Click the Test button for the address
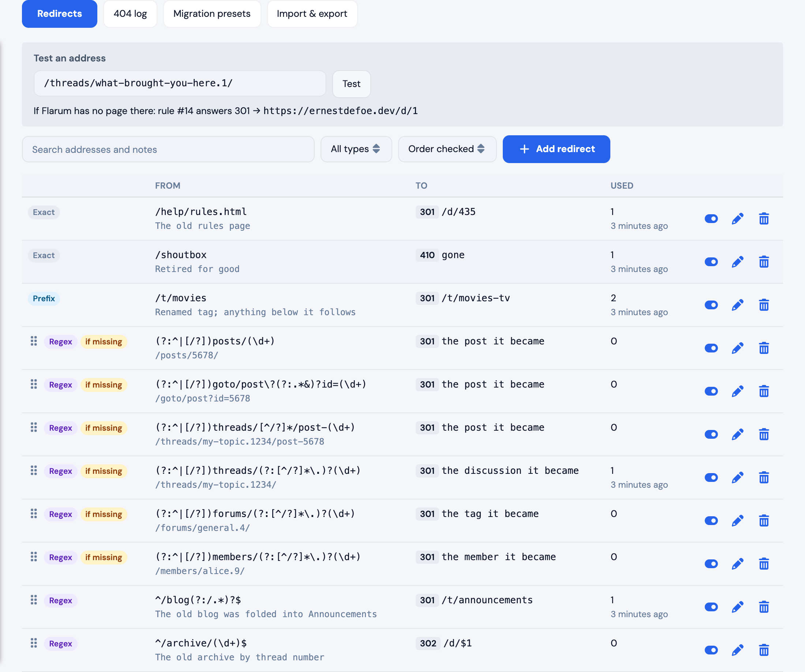Image resolution: width=805 pixels, height=672 pixels. [351, 84]
